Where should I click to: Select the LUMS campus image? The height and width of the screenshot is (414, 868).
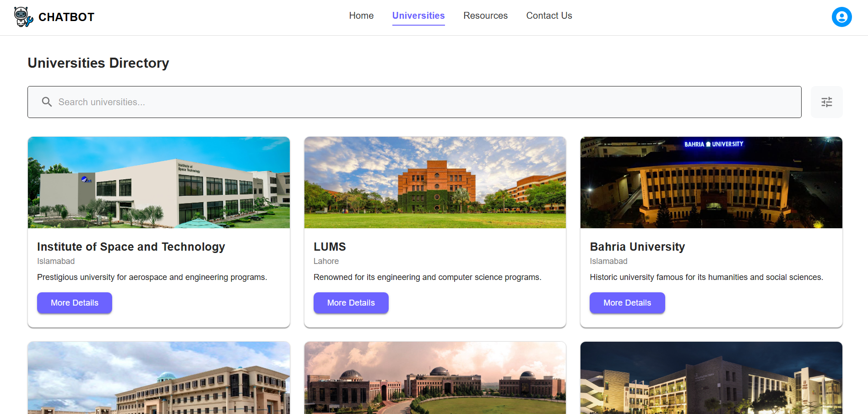click(435, 183)
